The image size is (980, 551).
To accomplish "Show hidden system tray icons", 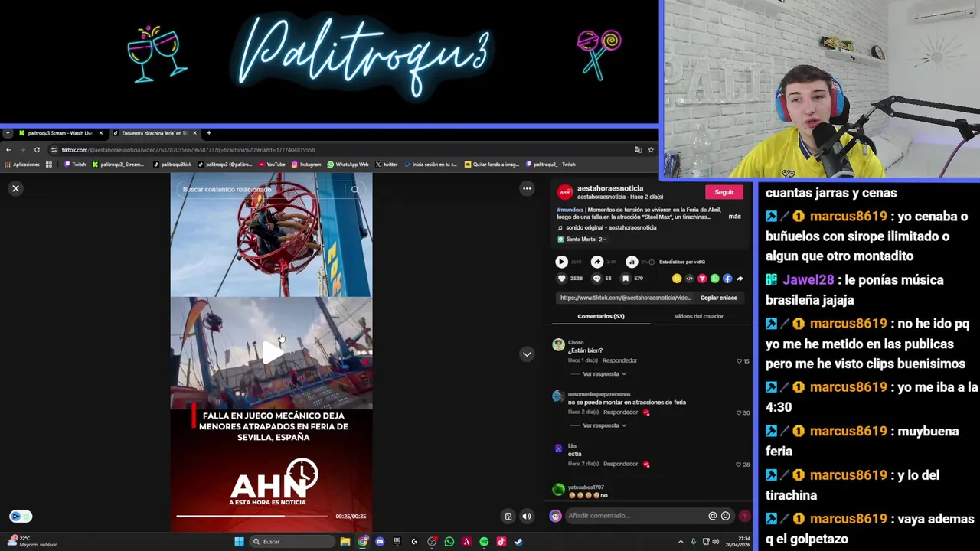I will (x=681, y=542).
